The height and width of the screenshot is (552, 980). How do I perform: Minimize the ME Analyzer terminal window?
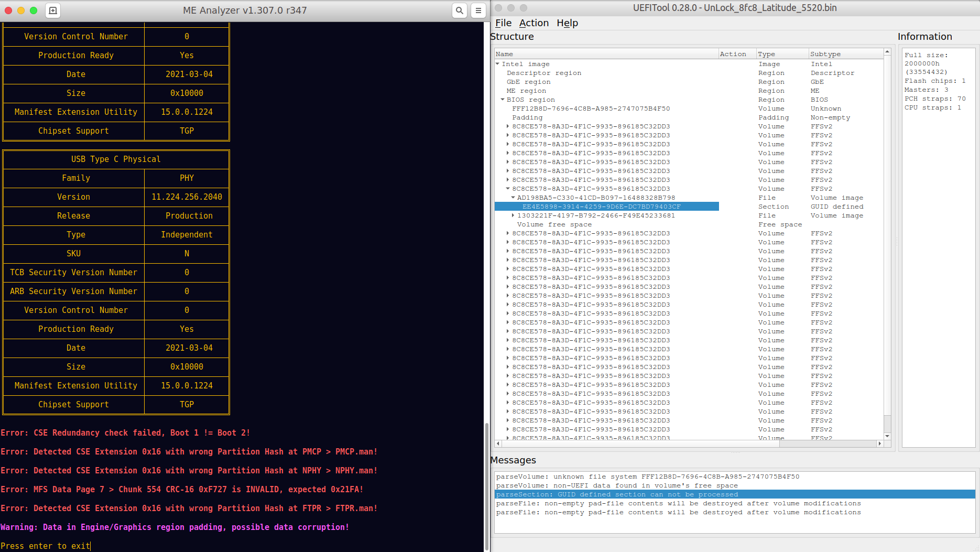click(21, 10)
